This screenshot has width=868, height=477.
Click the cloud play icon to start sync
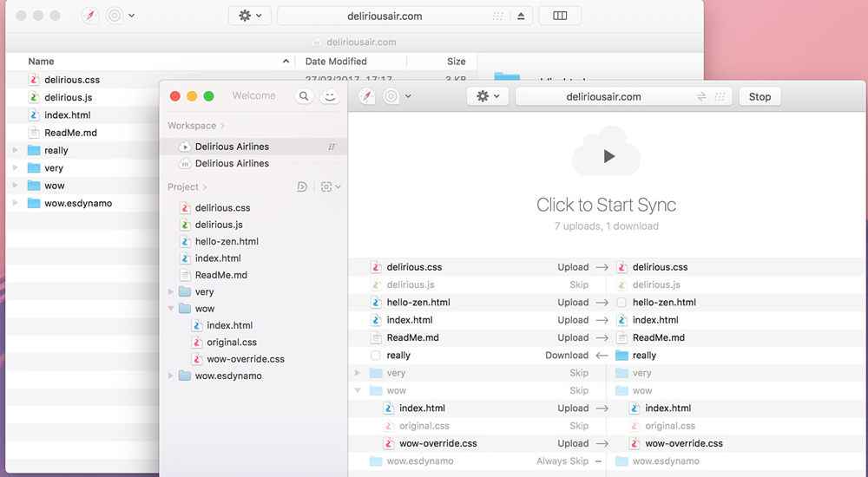(606, 152)
